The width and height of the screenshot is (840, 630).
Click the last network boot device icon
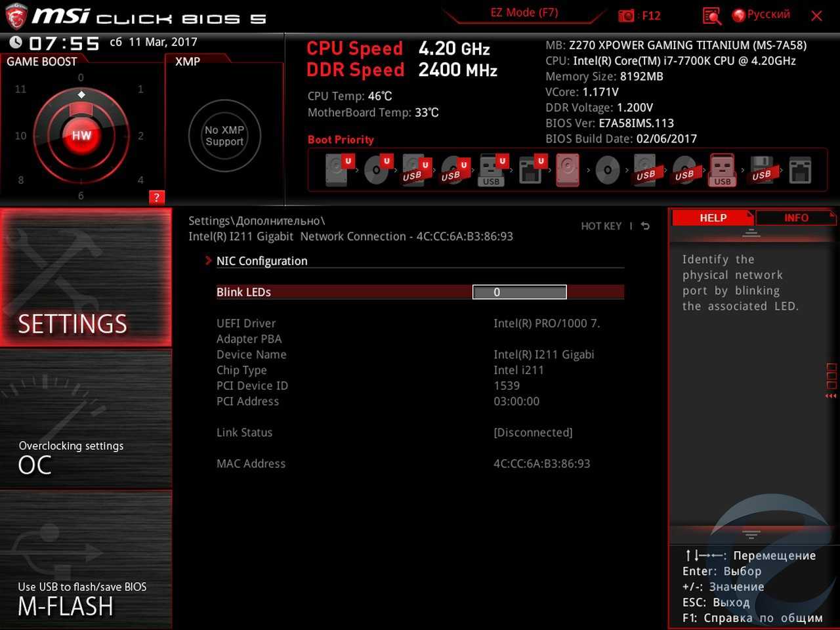800,170
